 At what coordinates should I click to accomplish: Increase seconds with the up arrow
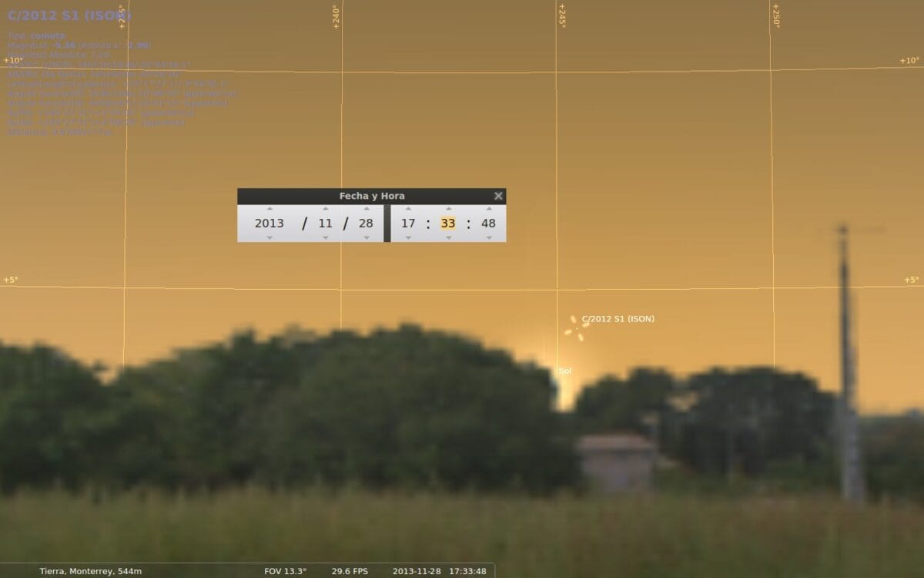pyautogui.click(x=488, y=209)
